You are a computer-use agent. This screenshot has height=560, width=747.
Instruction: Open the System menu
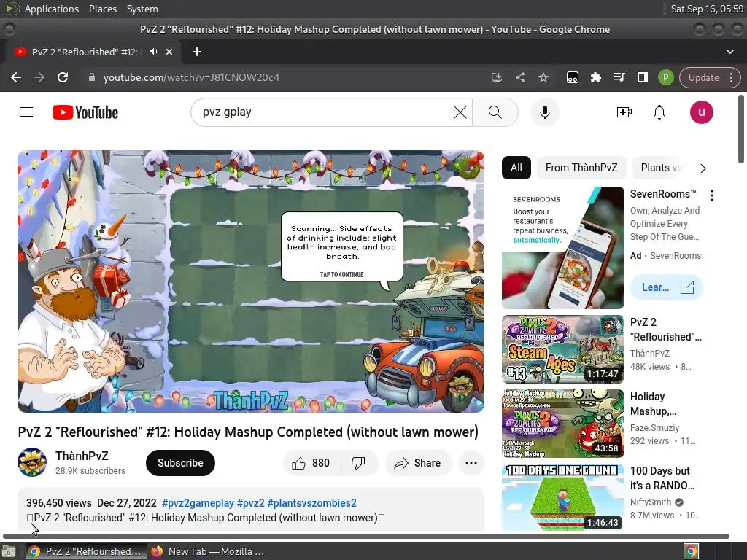(142, 9)
